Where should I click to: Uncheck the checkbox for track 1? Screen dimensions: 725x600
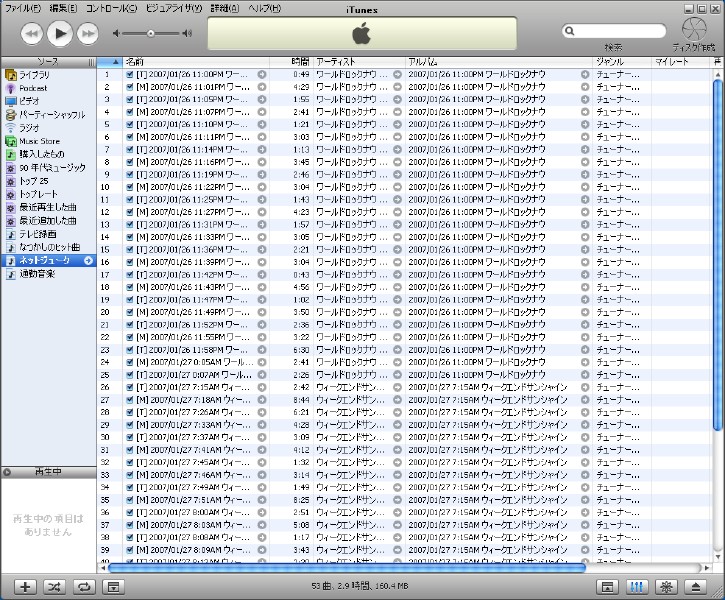pyautogui.click(x=130, y=74)
